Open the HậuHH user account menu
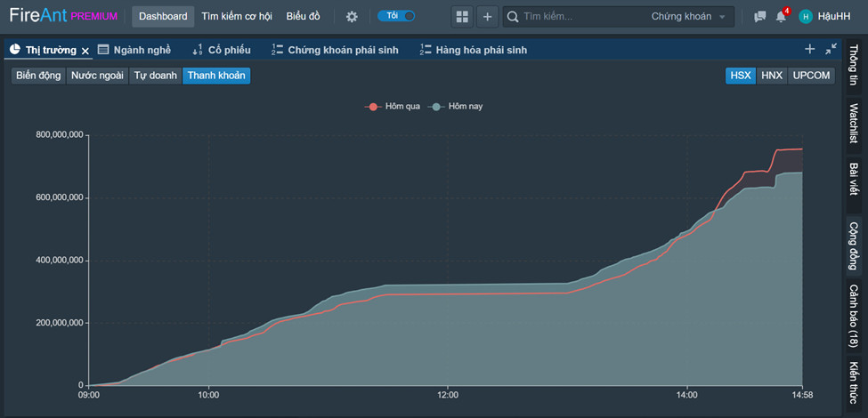 (x=823, y=17)
